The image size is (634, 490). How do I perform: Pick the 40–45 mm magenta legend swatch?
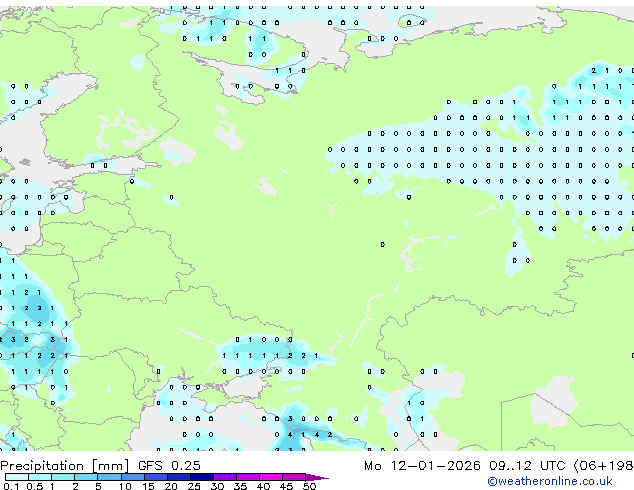tap(271, 477)
